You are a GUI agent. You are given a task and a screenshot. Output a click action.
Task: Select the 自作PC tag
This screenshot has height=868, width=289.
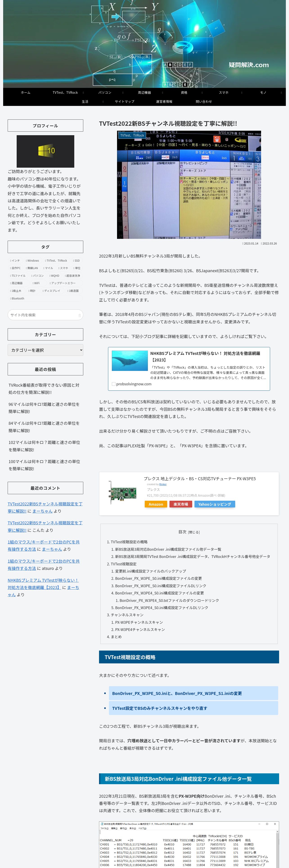15,268
